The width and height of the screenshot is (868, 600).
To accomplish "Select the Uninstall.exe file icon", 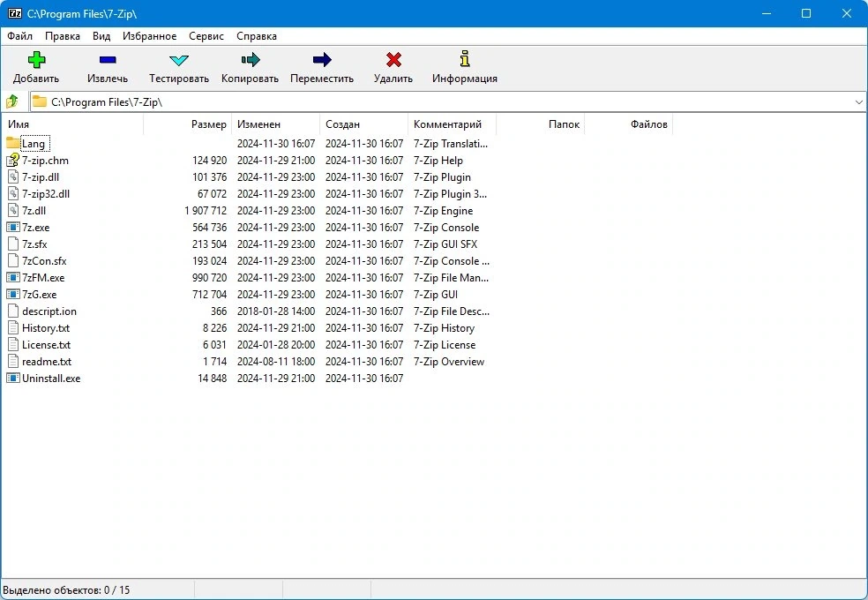I will tap(12, 379).
